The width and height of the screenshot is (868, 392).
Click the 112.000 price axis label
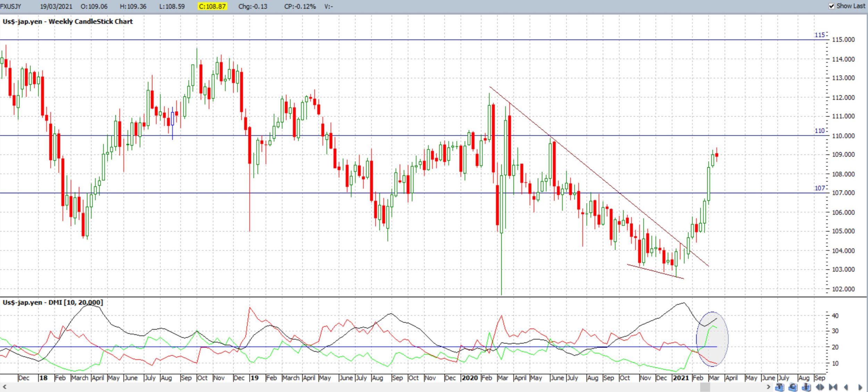[843, 98]
